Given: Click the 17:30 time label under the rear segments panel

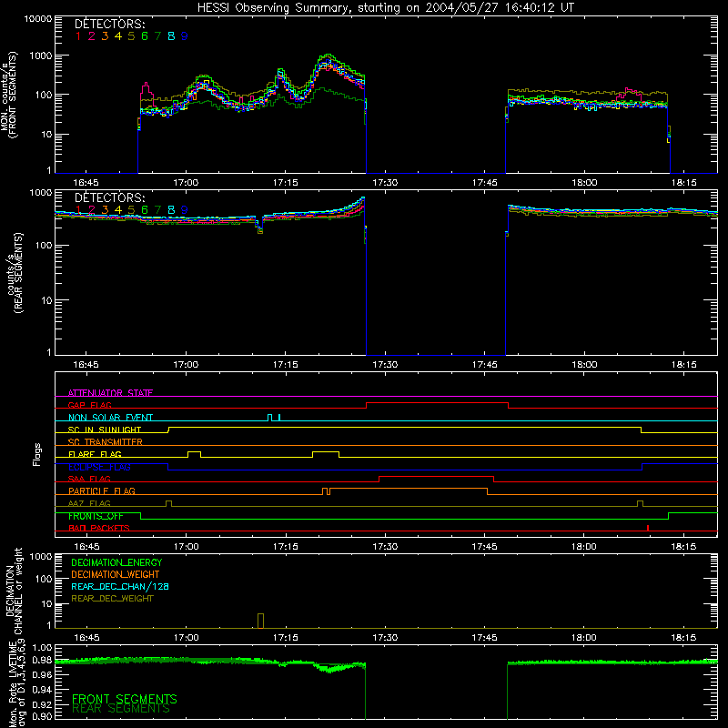Looking at the screenshot, I should pyautogui.click(x=385, y=365).
